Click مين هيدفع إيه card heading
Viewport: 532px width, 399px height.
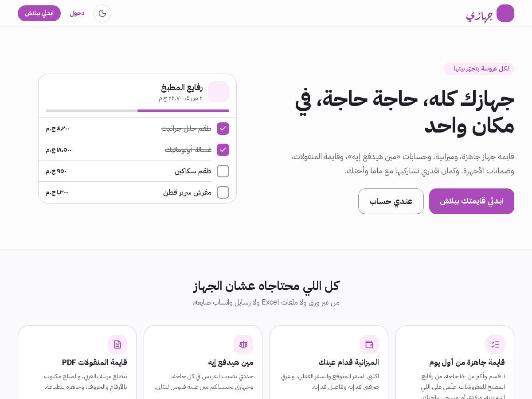click(231, 363)
